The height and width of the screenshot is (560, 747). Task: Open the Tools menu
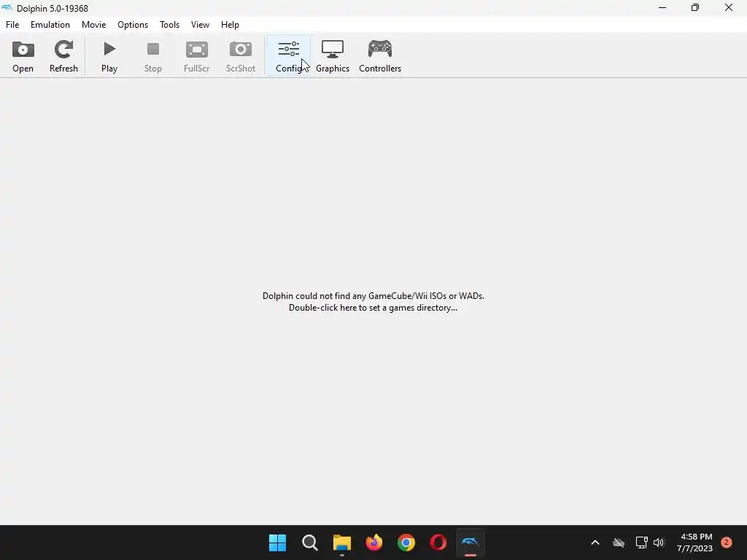(169, 25)
